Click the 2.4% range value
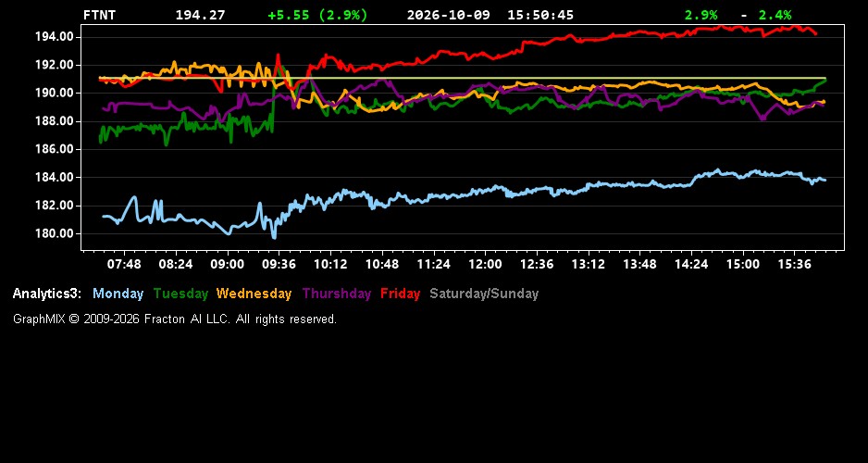Screen dimensions: 868x463 [x=775, y=15]
